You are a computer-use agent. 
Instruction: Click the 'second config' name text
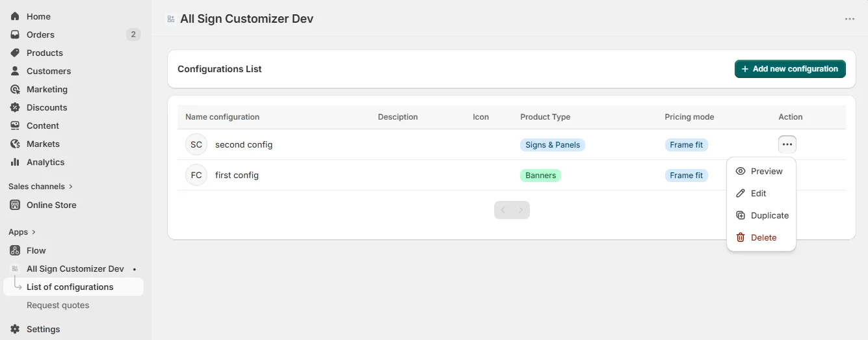(244, 144)
